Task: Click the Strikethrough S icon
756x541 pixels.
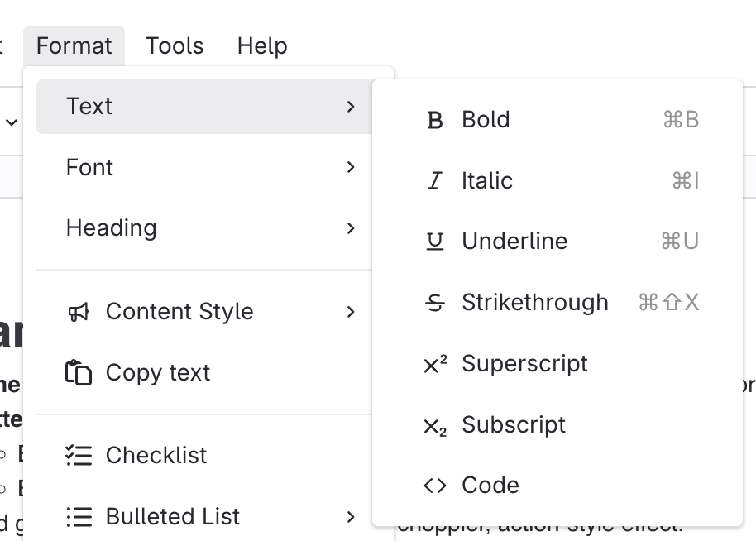Action: [435, 303]
